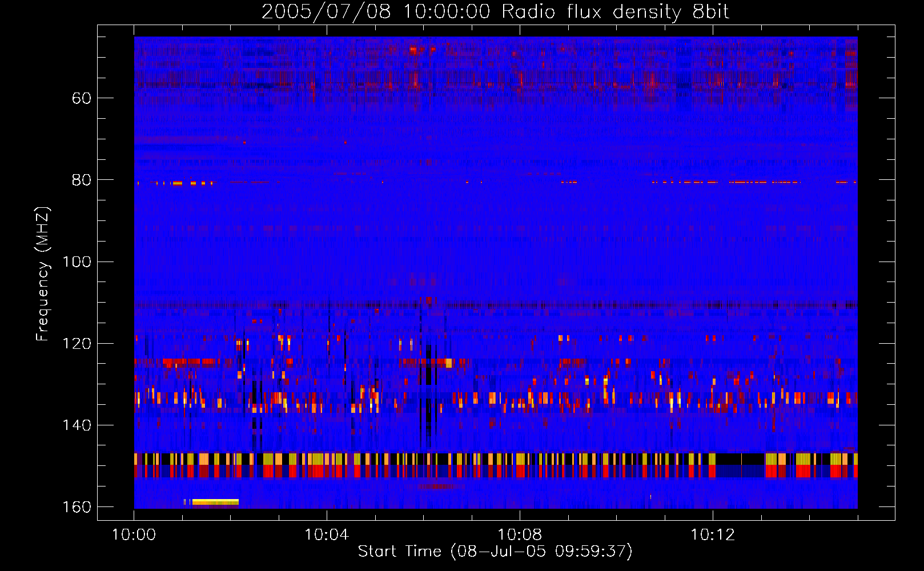Click the plot title "2005/07/08 10:00:00 Radio flux density 8bit"

(495, 12)
